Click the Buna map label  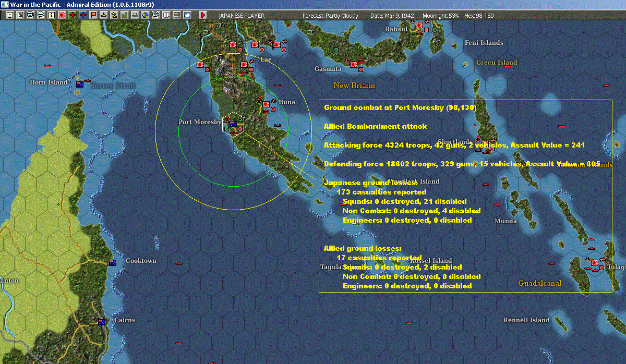(x=287, y=102)
